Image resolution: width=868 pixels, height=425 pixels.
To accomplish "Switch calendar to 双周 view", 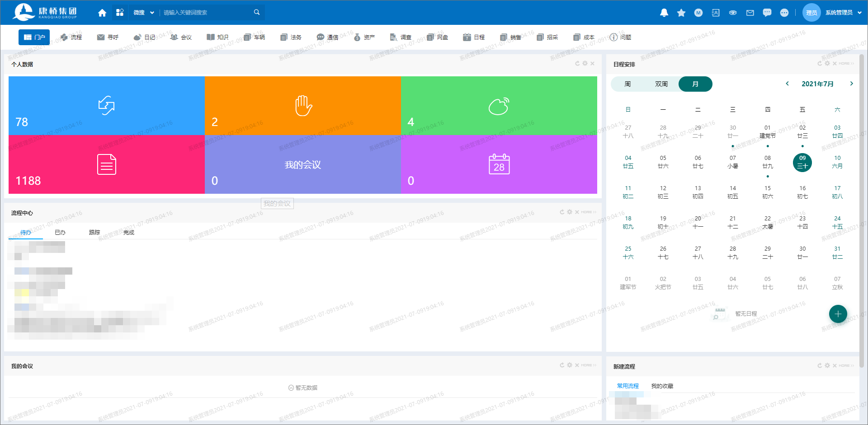I will coord(661,84).
